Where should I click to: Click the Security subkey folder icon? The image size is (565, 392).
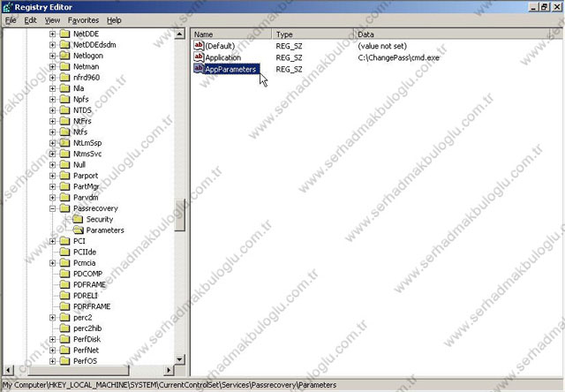click(78, 219)
